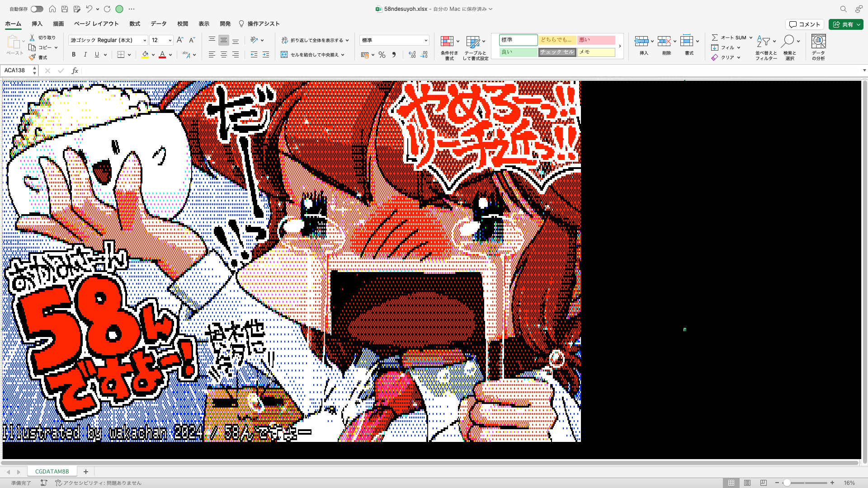Click the comma style icon
This screenshot has width=868, height=488.
click(394, 55)
